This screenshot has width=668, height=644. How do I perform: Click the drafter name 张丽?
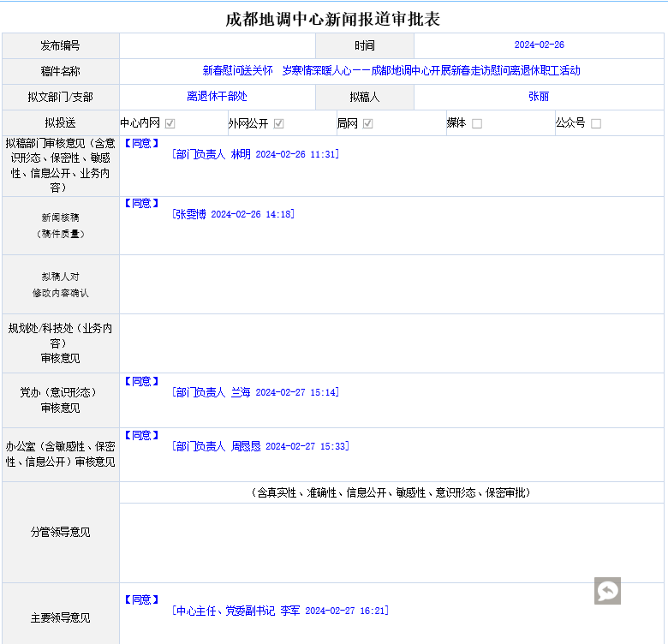[539, 97]
